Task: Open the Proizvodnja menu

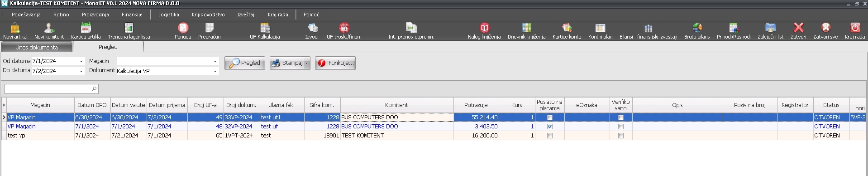Action: tap(95, 15)
